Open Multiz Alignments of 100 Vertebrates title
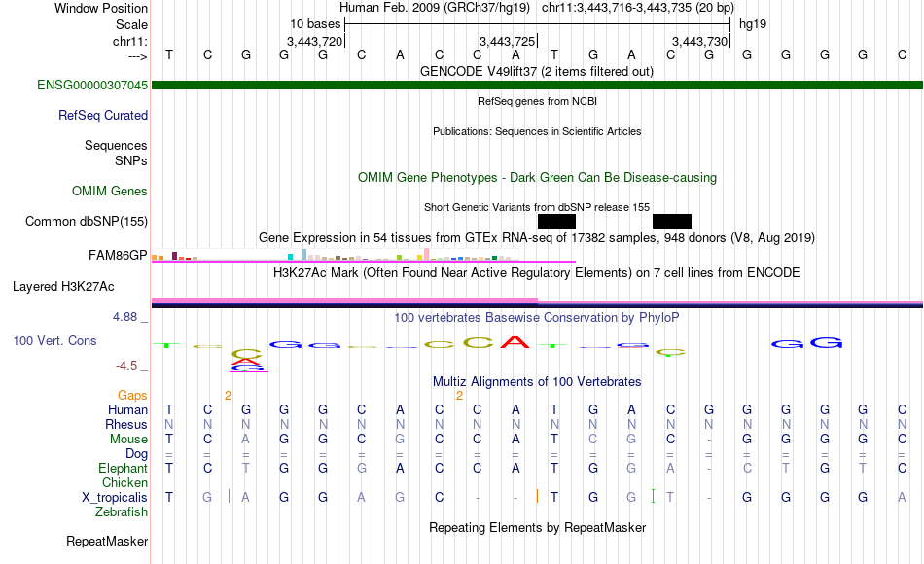Image resolution: width=924 pixels, height=564 pixels. coord(537,382)
